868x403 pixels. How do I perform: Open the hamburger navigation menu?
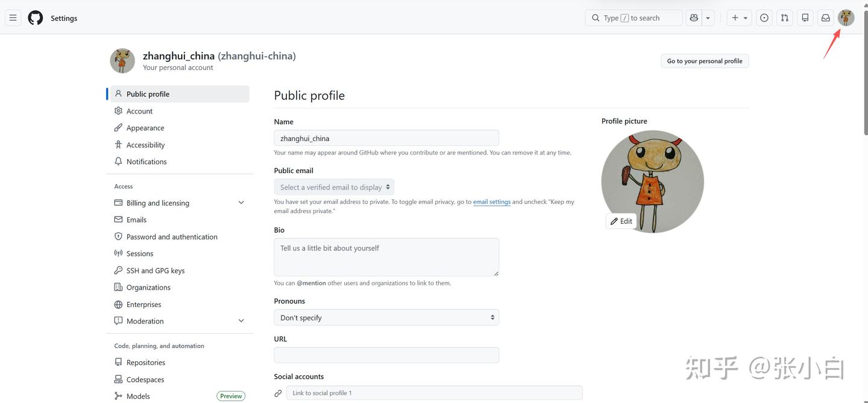point(13,18)
